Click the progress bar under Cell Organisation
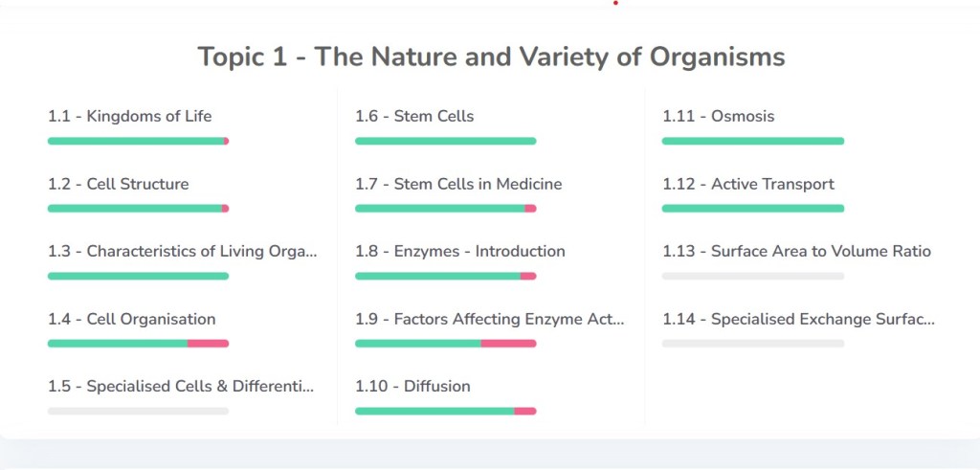 (x=138, y=344)
